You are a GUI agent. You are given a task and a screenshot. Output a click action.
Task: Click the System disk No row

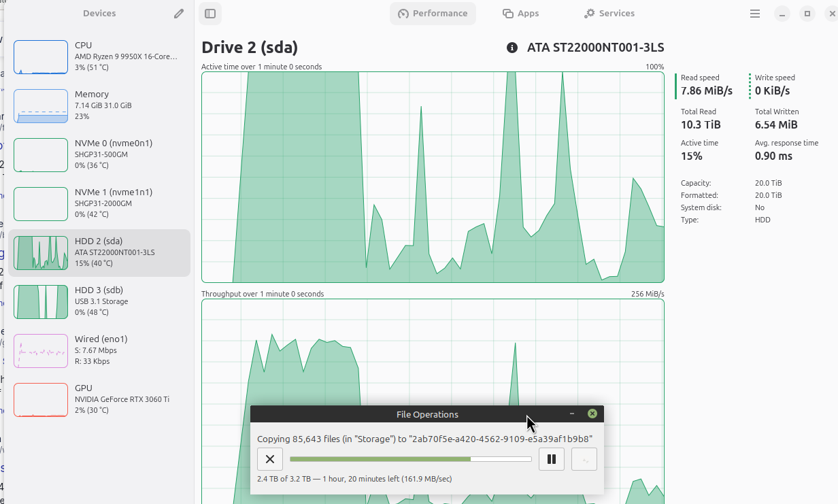722,207
